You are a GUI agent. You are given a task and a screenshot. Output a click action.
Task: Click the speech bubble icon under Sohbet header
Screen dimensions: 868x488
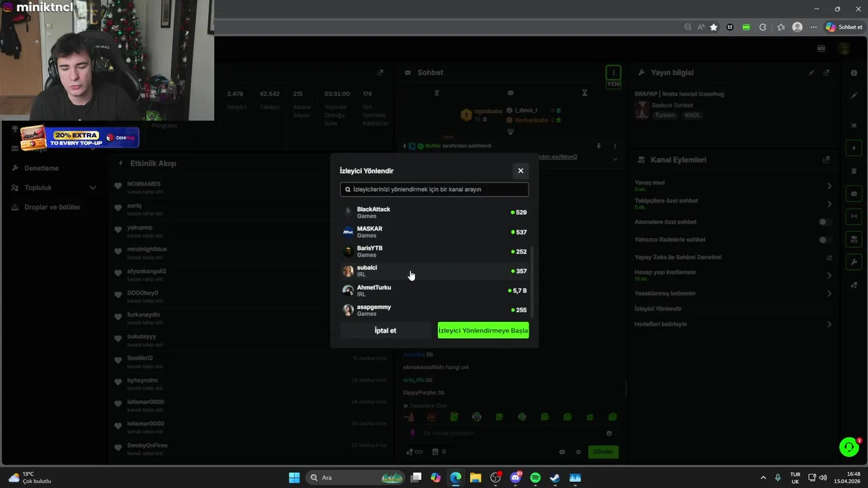[x=511, y=93]
